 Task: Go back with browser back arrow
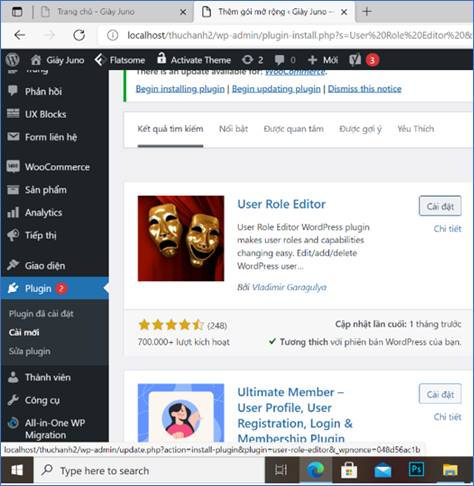coord(20,35)
